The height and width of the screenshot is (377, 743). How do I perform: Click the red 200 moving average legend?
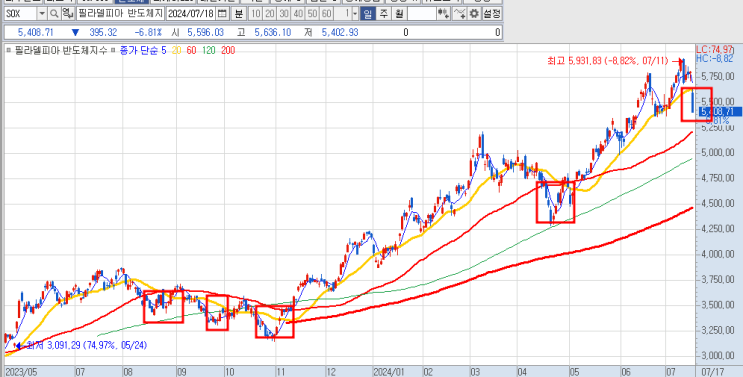pyautogui.click(x=228, y=50)
